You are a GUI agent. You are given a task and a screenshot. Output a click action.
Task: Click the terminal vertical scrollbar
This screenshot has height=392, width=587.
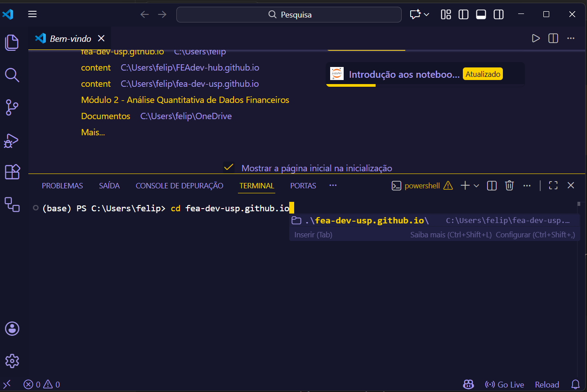click(x=579, y=270)
